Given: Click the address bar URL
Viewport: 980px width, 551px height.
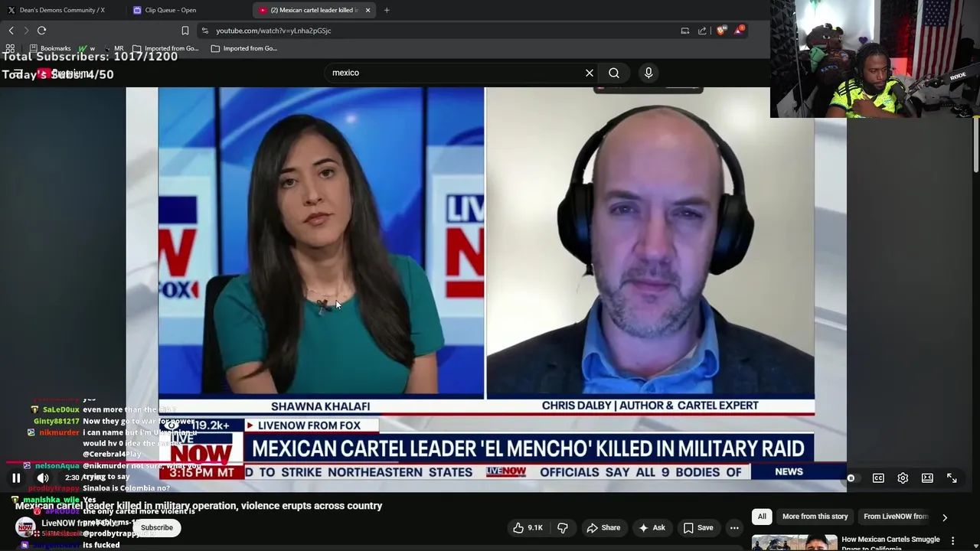Looking at the screenshot, I should coord(273,31).
